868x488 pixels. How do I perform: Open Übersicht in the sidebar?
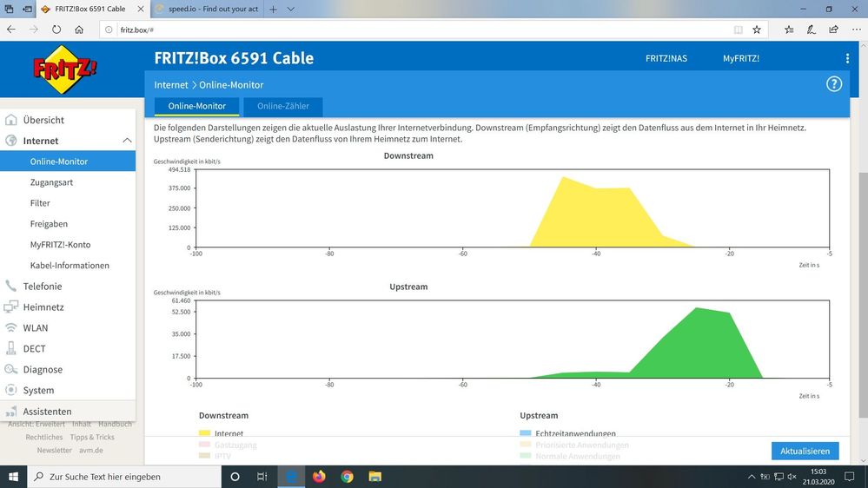click(43, 120)
